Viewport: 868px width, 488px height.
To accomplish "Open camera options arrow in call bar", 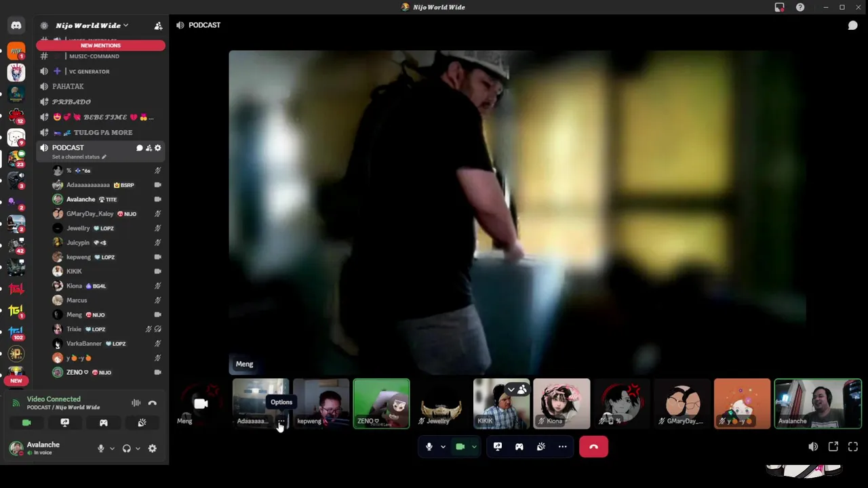I will tap(474, 447).
